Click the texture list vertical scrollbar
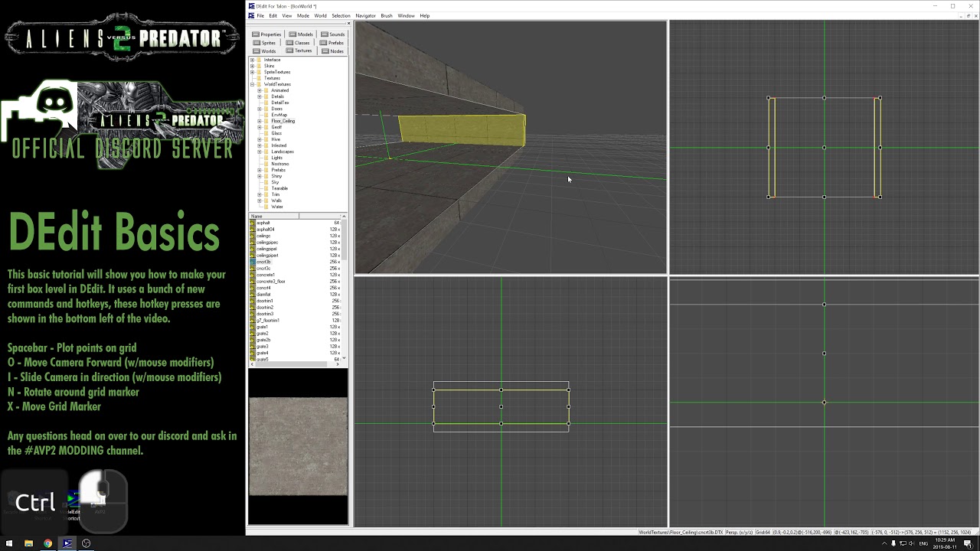Screen dimensions: 980x551 pyautogui.click(x=344, y=289)
